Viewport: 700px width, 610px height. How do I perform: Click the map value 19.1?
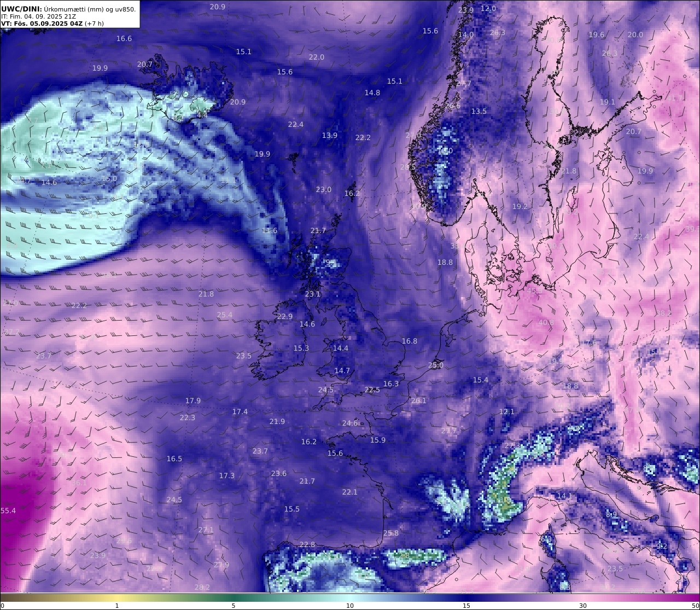coord(608,102)
